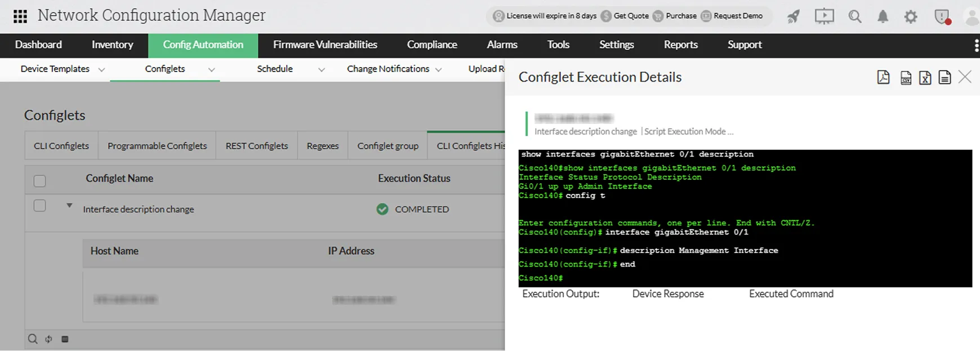Check the Interface description change row checkbox
This screenshot has height=351, width=980.
point(39,206)
